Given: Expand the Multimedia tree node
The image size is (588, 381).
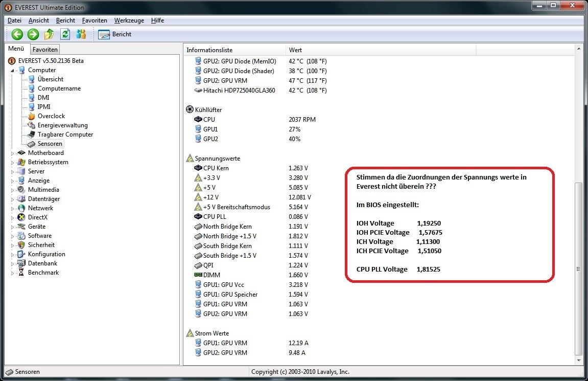Looking at the screenshot, I should (12, 190).
